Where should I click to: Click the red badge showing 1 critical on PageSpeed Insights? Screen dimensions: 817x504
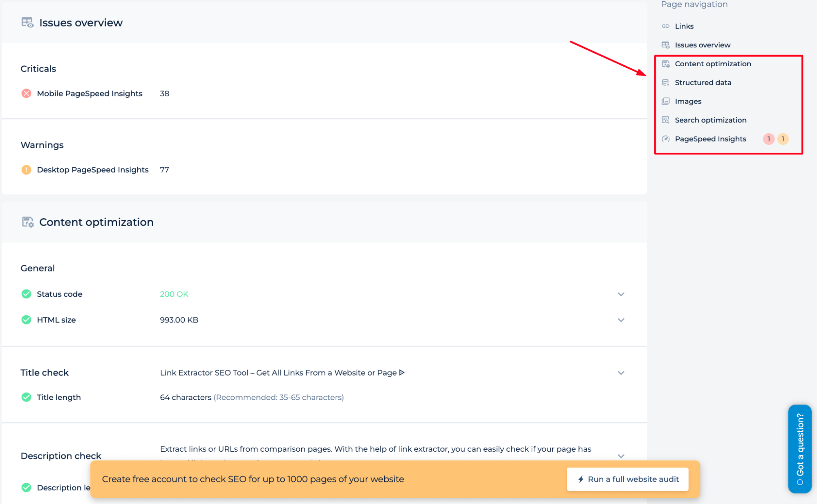coord(768,139)
